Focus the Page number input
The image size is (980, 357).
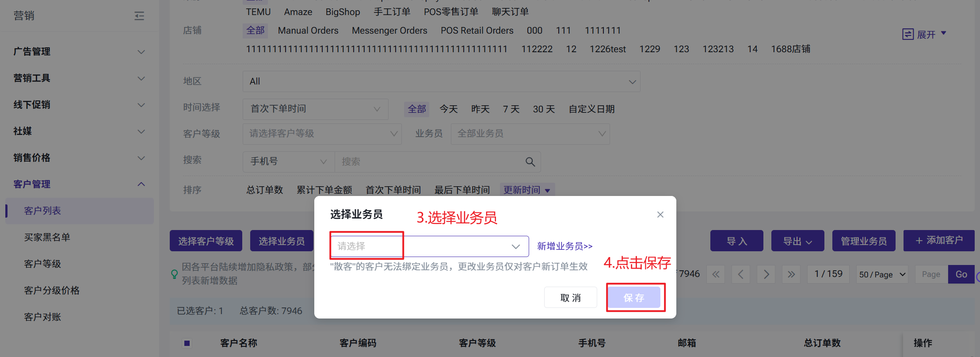click(931, 274)
